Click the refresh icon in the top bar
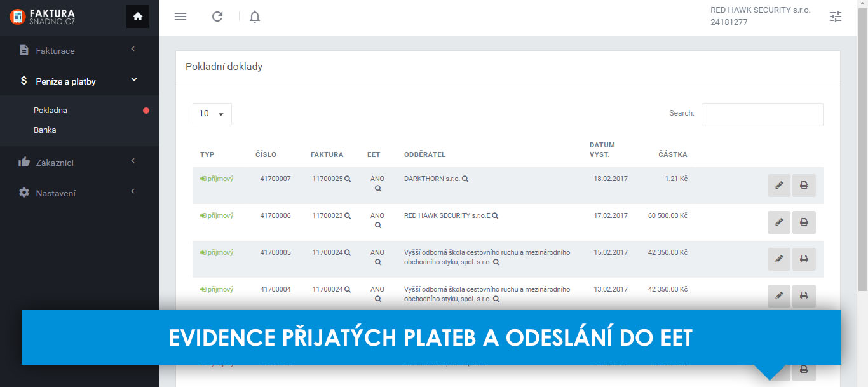The height and width of the screenshot is (387, 868). (217, 17)
